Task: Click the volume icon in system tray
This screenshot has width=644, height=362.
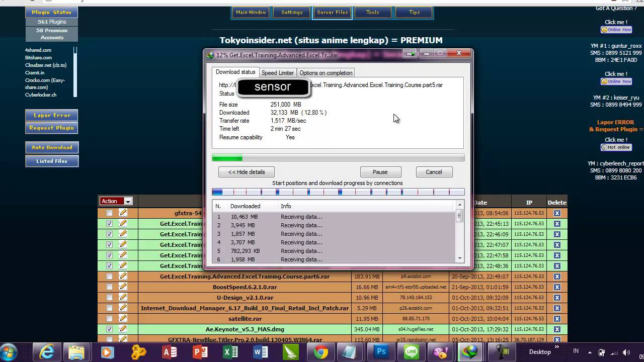Action: tap(627, 352)
